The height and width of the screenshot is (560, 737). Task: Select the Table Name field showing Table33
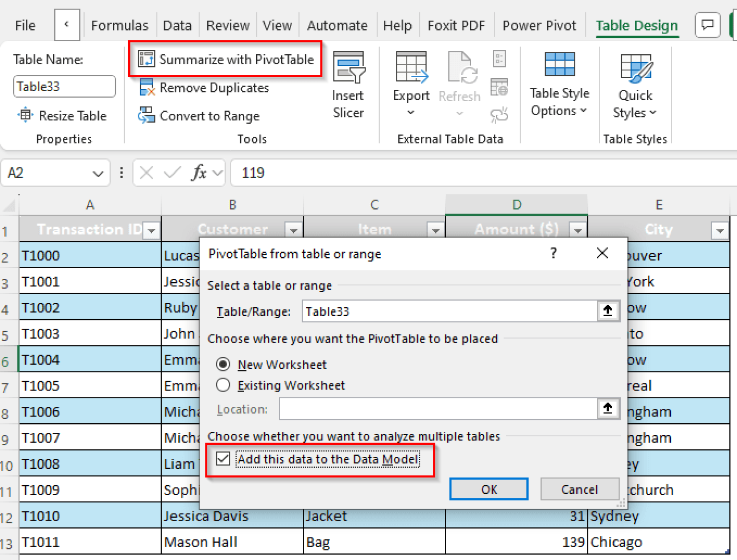click(x=64, y=86)
